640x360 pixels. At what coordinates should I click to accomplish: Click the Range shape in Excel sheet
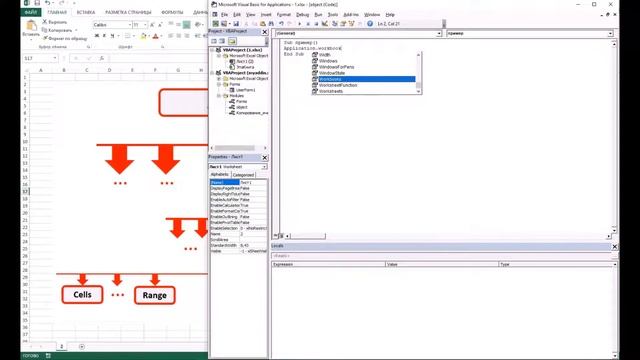pos(155,295)
